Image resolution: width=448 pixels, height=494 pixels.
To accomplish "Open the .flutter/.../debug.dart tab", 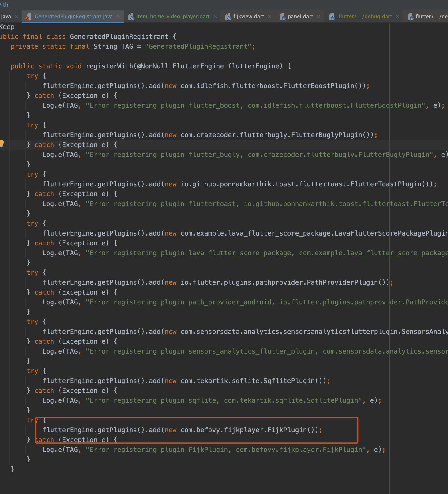I will [x=364, y=16].
